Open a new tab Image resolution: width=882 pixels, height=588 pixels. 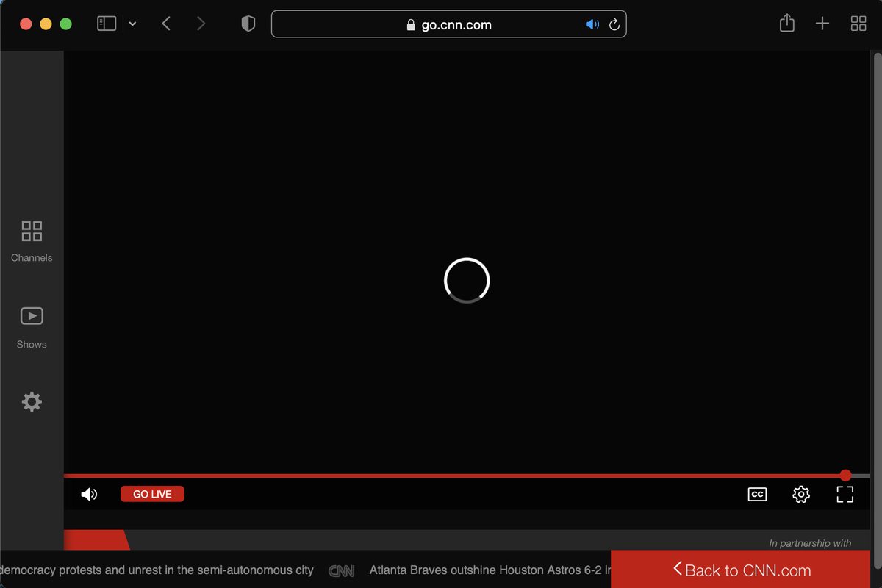click(822, 24)
